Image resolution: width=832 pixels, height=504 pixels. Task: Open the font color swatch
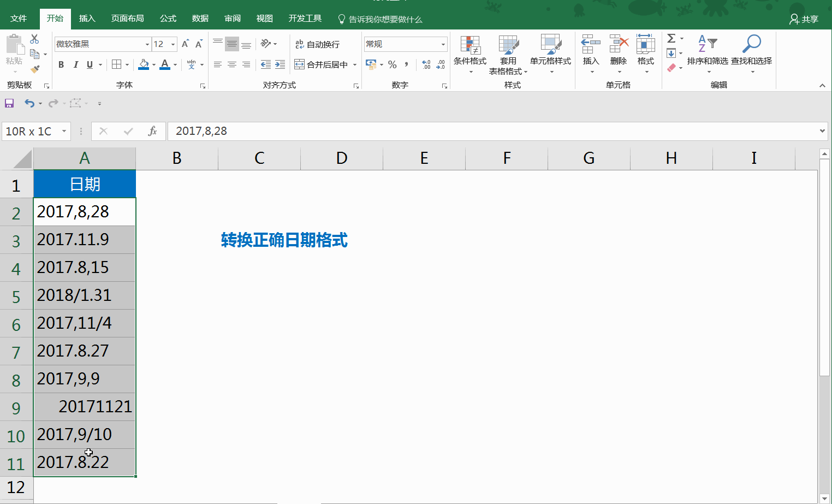point(165,64)
